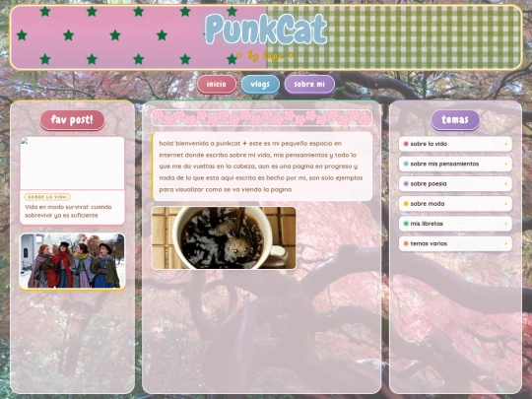Click the green dot beside mis libretas
532x399 pixels.
point(406,224)
